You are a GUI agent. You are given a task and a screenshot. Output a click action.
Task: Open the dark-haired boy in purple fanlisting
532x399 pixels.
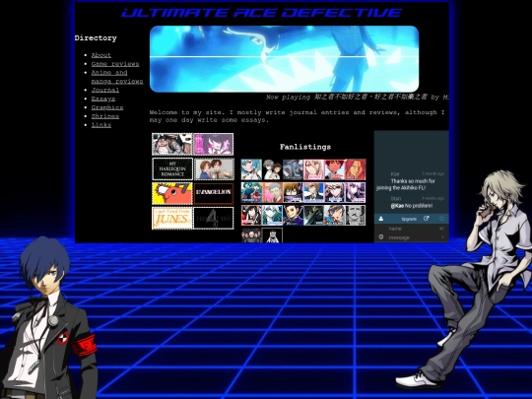(293, 215)
